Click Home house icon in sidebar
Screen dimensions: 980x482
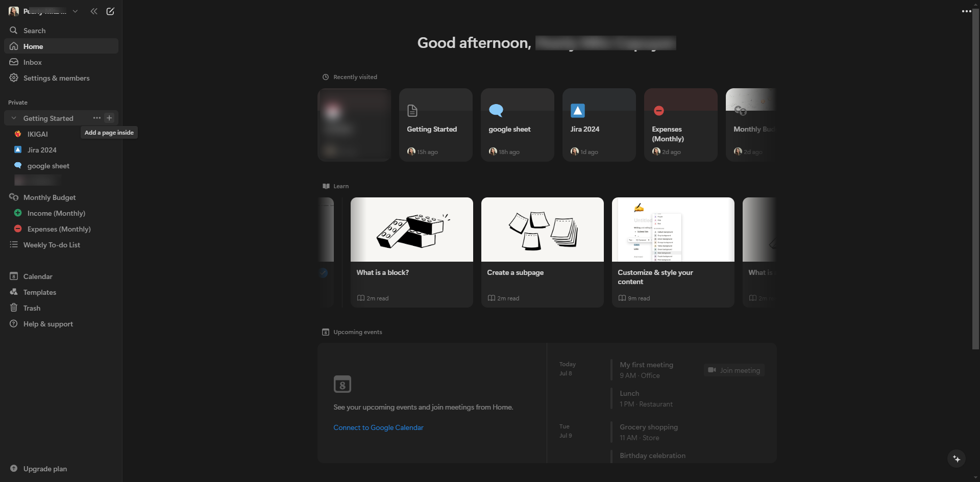coord(14,46)
